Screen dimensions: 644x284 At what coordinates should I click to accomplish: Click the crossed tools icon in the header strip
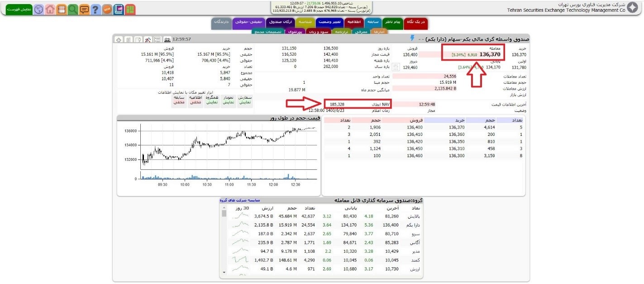148,39
